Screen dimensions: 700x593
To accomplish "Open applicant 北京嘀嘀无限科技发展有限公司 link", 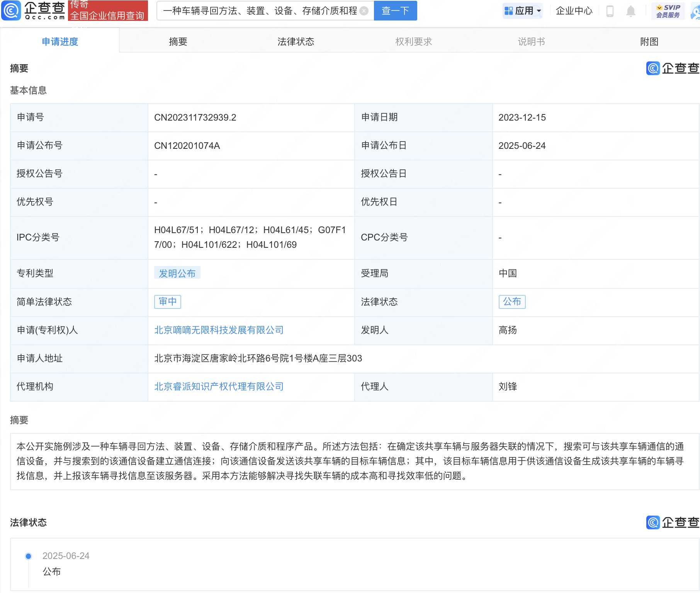I will tap(219, 330).
